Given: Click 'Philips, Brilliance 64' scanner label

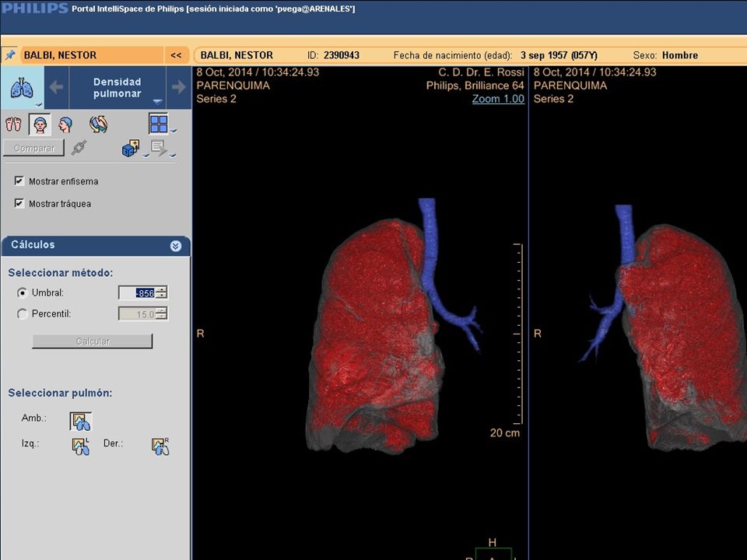Looking at the screenshot, I should pyautogui.click(x=475, y=86).
